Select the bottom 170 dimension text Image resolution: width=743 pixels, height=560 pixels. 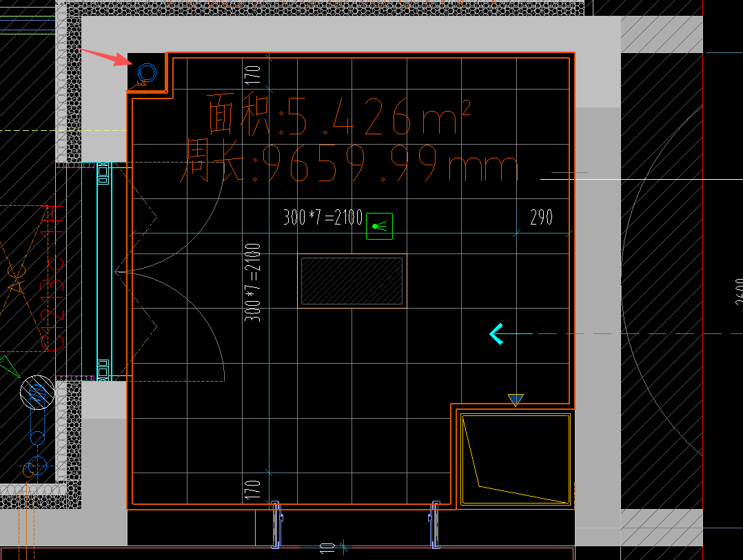click(252, 490)
